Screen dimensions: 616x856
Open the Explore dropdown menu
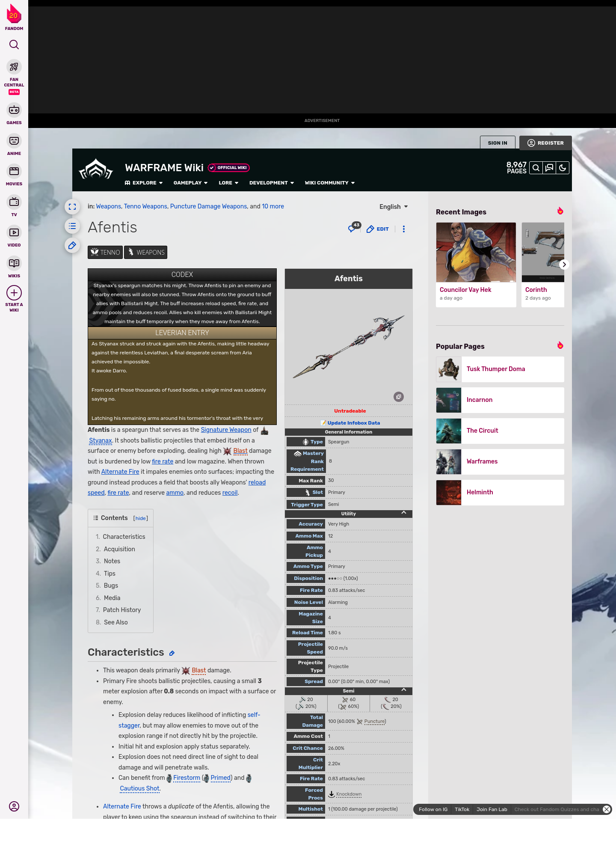[x=144, y=183]
